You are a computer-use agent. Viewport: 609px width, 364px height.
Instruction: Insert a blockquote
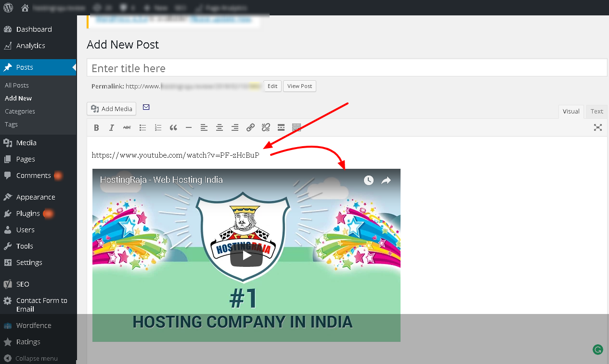point(173,127)
